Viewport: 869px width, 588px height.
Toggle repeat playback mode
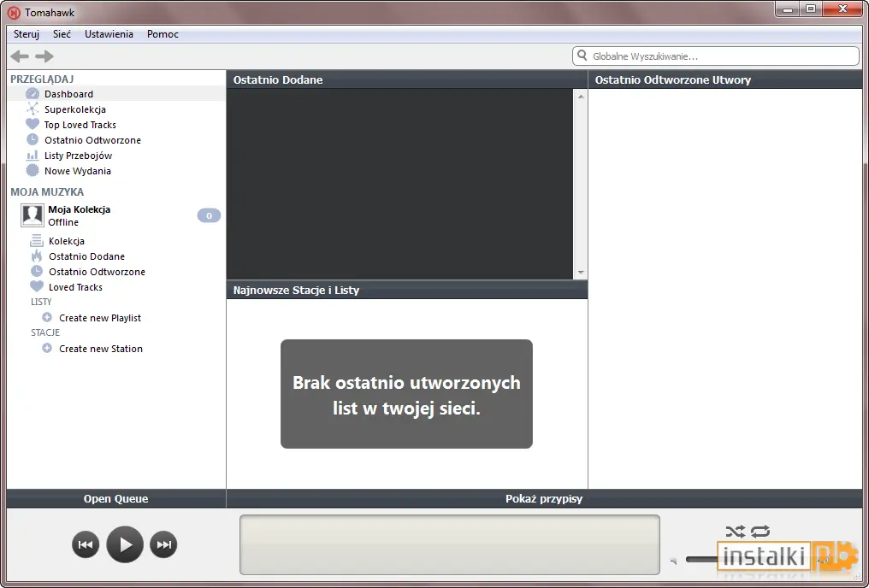click(760, 532)
